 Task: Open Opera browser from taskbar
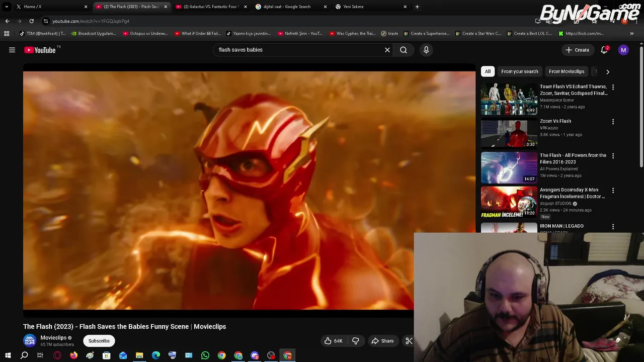(57, 355)
